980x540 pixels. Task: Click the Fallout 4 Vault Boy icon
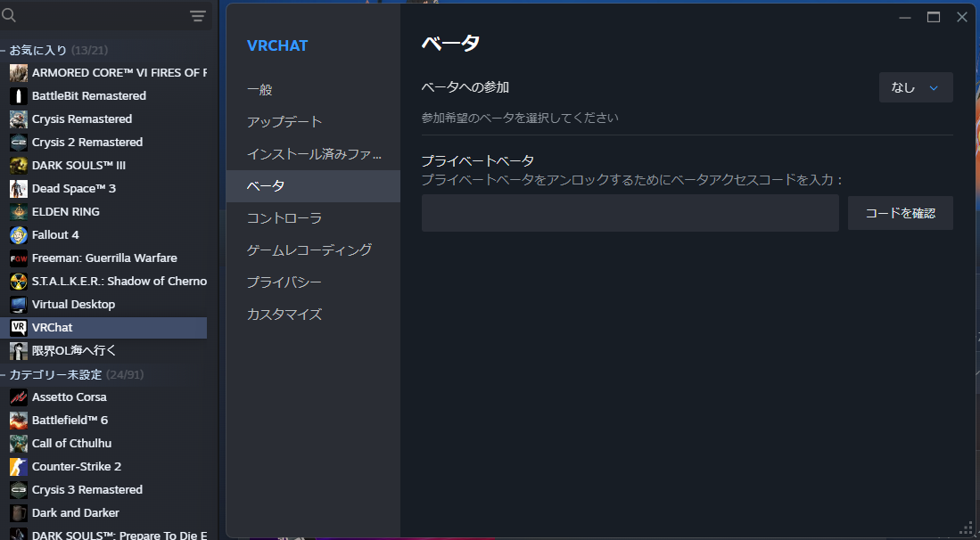[x=19, y=234]
